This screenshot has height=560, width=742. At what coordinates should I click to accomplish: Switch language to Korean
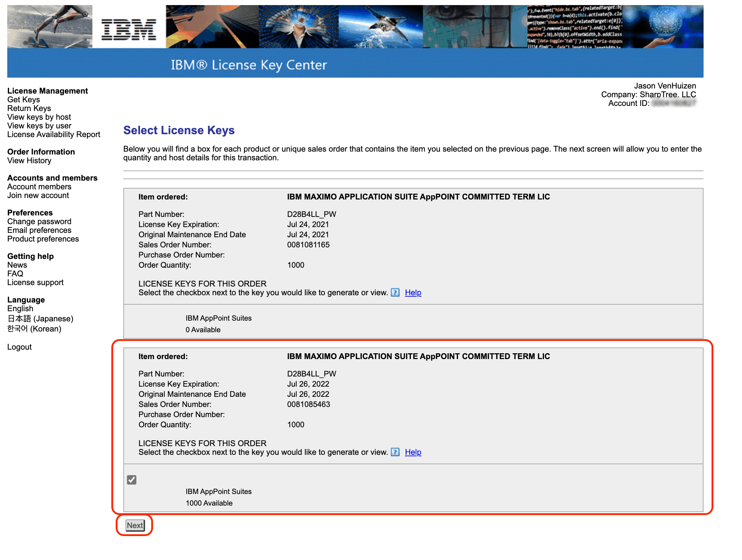[34, 329]
